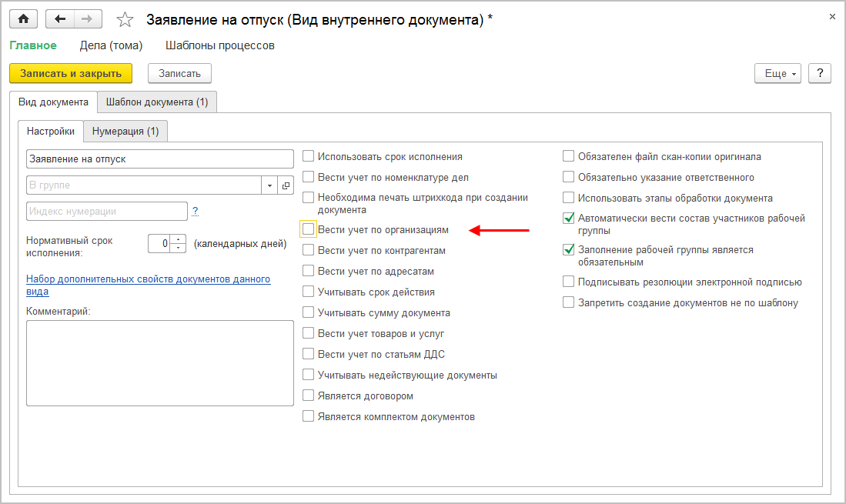Open the "Еще" dropdown menu
This screenshot has height=504, width=846.
click(777, 73)
